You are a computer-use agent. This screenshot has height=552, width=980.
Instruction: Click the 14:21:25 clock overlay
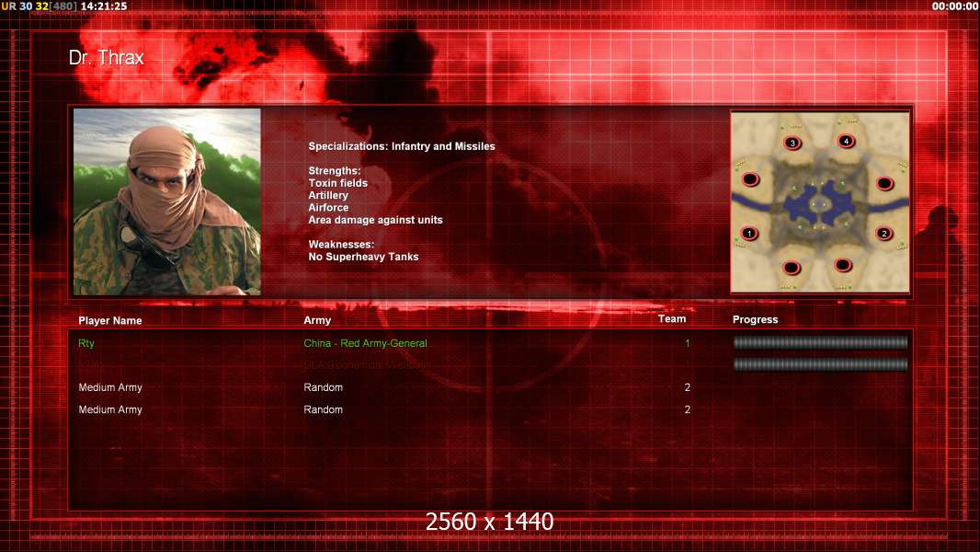(x=104, y=6)
